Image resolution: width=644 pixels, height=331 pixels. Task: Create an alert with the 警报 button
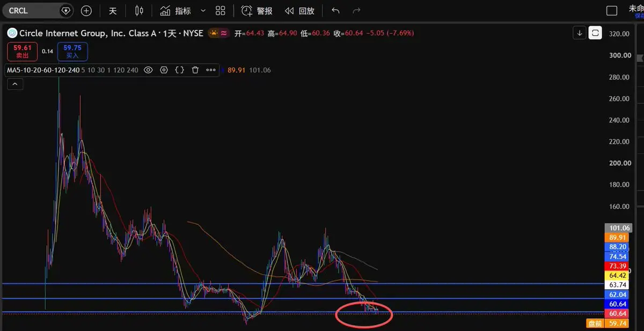(257, 11)
